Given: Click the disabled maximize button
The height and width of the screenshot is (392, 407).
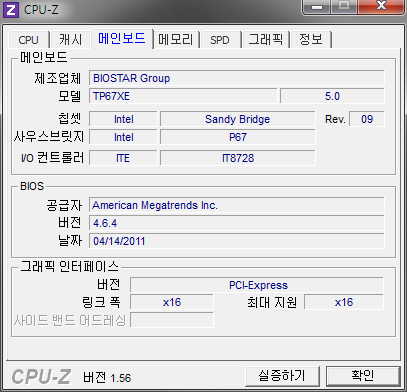Looking at the screenshot, I should point(344,7).
